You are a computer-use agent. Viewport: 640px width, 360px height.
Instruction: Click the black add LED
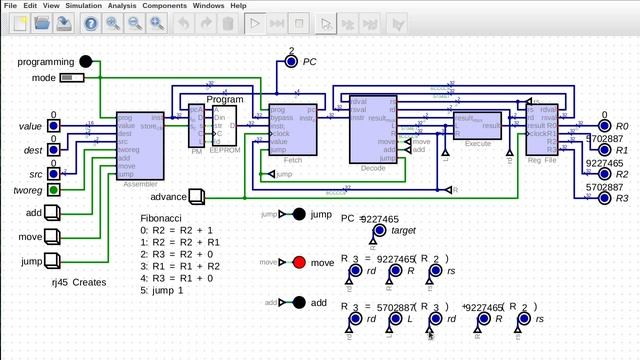(299, 302)
